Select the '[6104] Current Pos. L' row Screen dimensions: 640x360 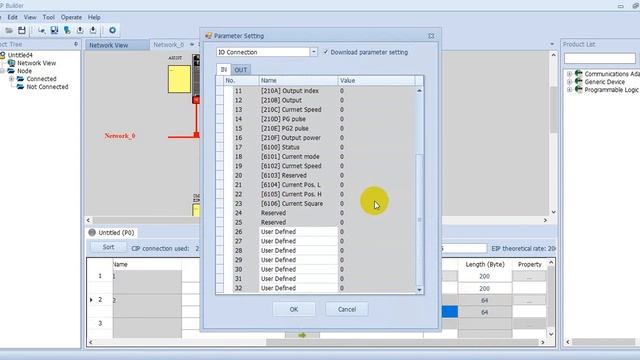tap(320, 184)
